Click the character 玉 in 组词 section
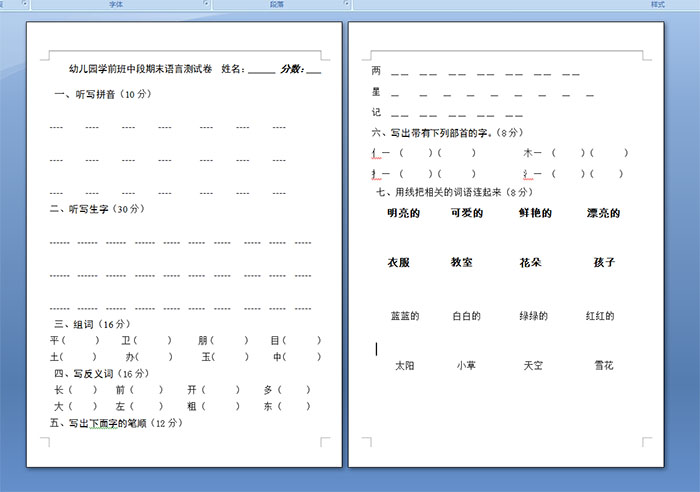700x492 pixels. tap(206, 357)
